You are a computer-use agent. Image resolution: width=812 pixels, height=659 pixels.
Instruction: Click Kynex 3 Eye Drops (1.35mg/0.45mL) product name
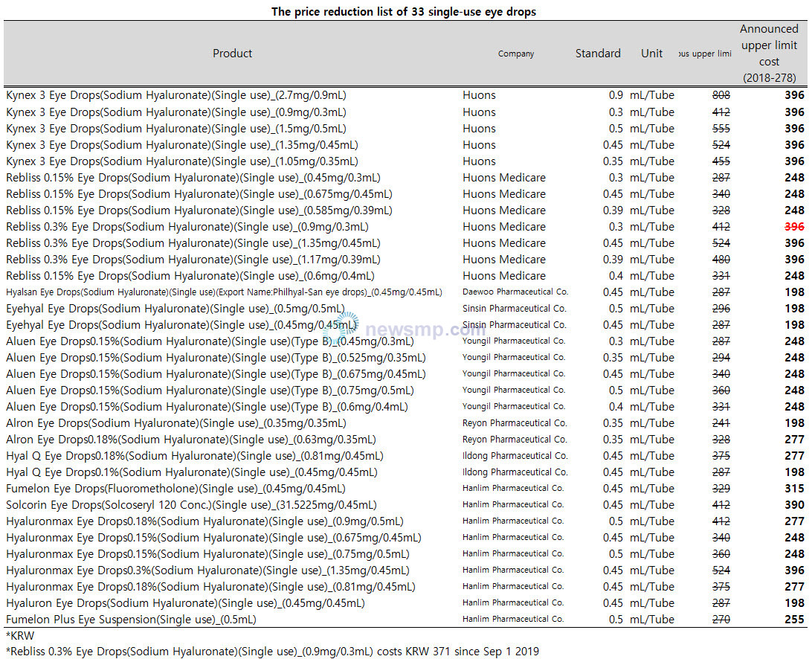click(181, 145)
